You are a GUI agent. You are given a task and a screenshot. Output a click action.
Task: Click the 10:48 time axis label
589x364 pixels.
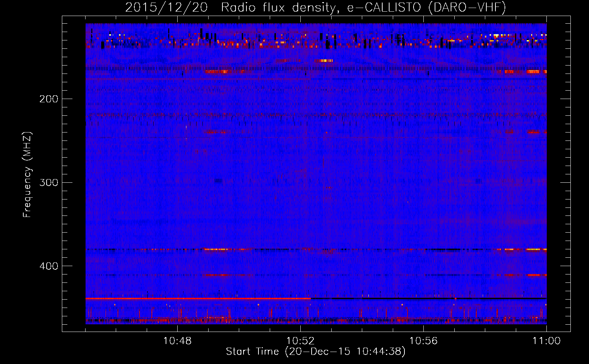(x=177, y=341)
